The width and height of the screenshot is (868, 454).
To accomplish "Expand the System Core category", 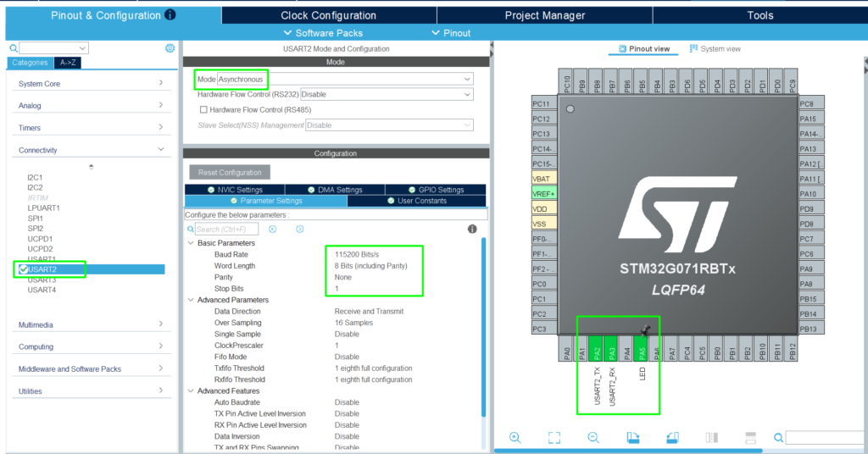I will click(91, 83).
